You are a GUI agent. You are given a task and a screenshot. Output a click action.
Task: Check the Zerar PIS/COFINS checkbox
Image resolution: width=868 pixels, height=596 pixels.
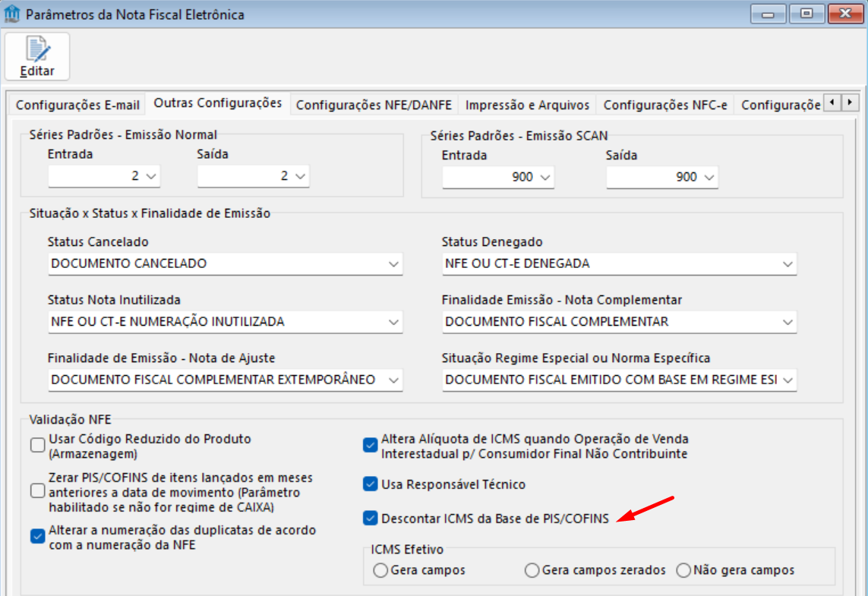pyautogui.click(x=38, y=491)
